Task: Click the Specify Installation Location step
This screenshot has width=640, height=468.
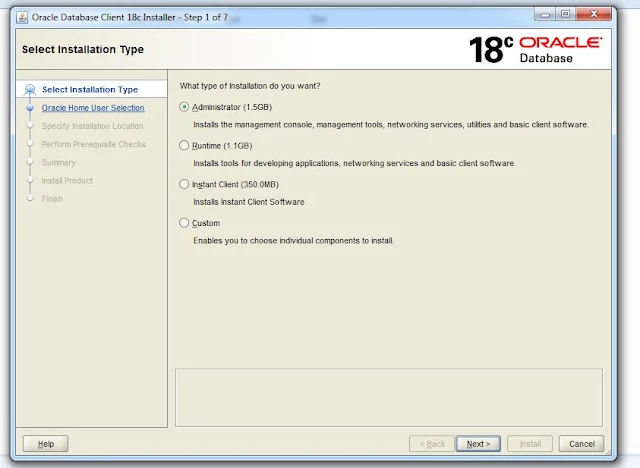Action: 93,126
